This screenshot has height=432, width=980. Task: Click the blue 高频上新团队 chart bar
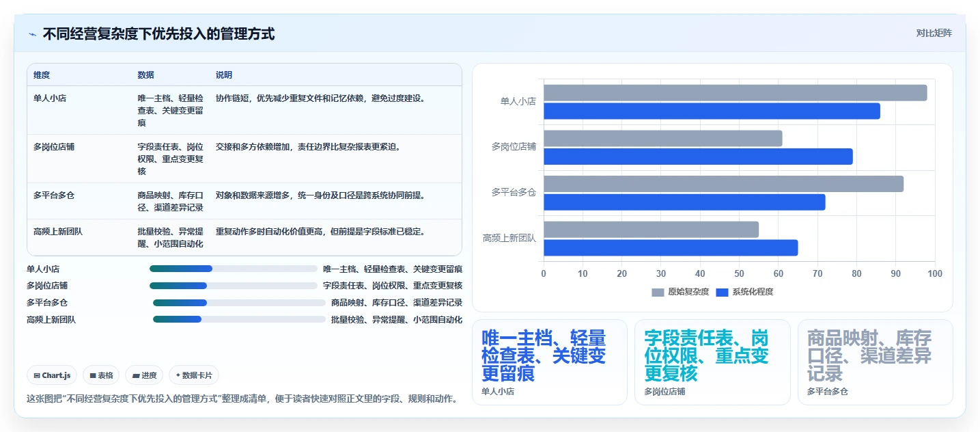(x=671, y=247)
